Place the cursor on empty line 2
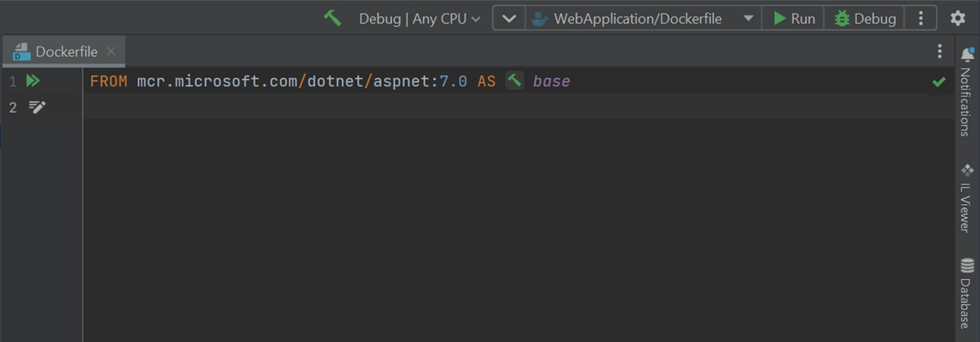 (x=518, y=107)
